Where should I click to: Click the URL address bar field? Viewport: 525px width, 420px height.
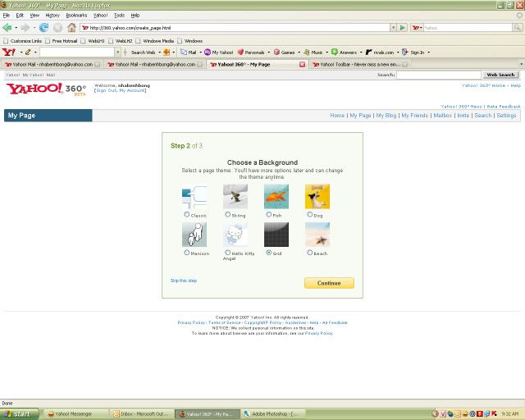coord(235,28)
